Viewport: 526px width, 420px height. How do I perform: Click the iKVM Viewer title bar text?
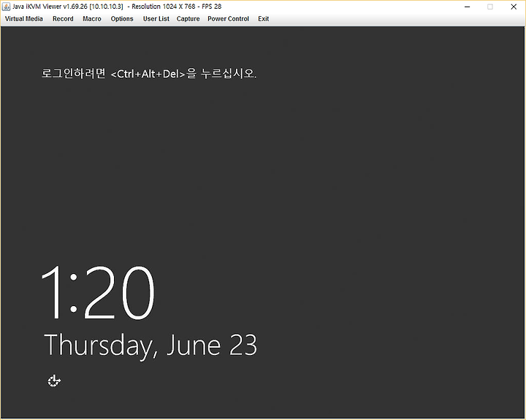117,7
